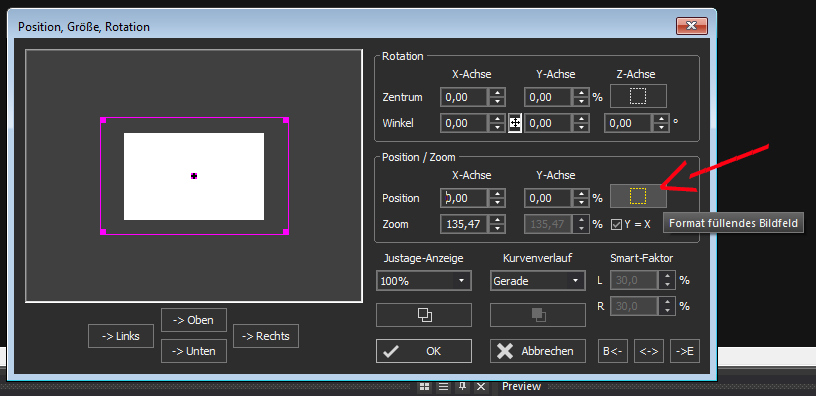Click the magenta top-left corner handle
The image size is (816, 396).
pyautogui.click(x=103, y=120)
